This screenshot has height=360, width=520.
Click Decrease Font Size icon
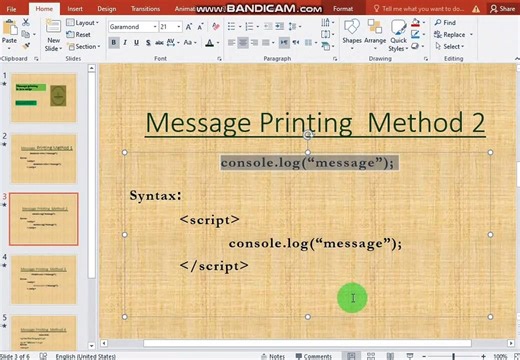200,27
